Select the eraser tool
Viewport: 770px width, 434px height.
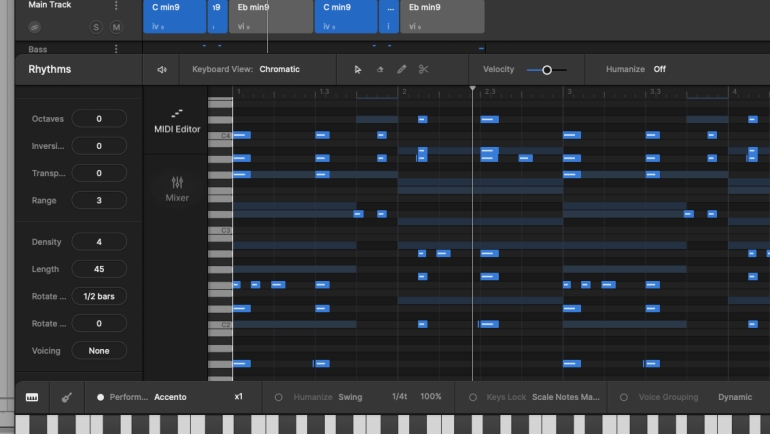click(x=380, y=69)
